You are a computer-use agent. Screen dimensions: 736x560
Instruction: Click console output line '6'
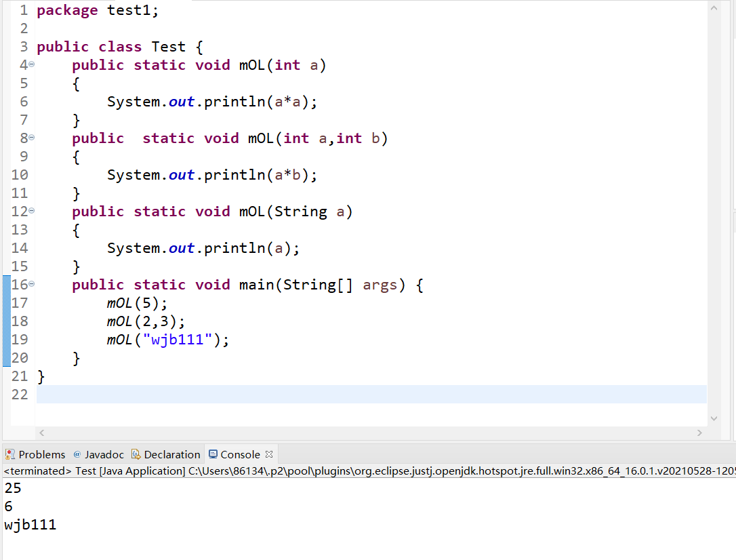pos(8,506)
